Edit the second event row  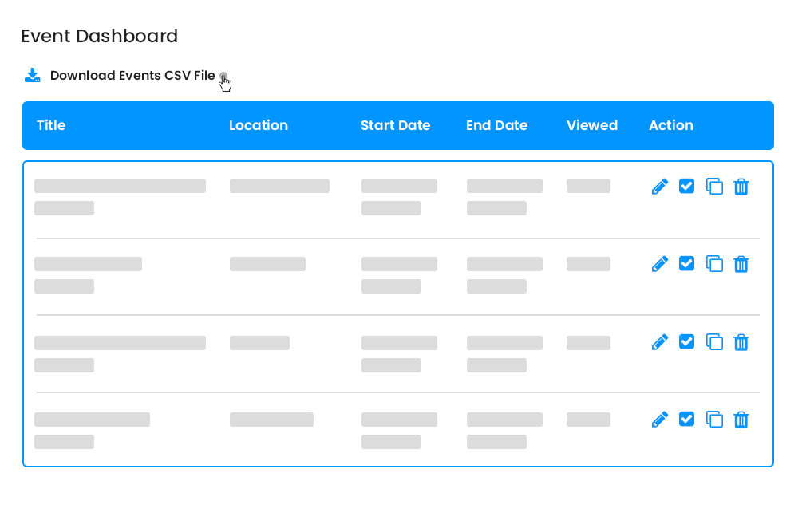660,263
